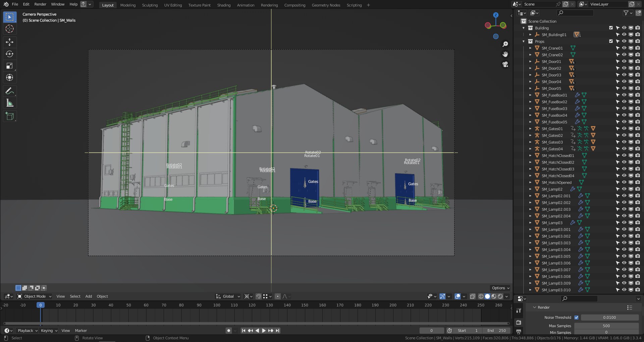The width and height of the screenshot is (644, 342).
Task: Expand the SM_Building01 tree item
Action: 530,35
